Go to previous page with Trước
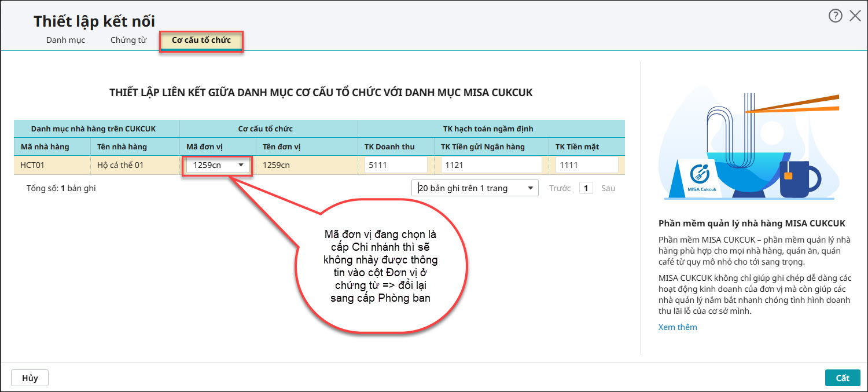This screenshot has height=392, width=868. click(x=560, y=188)
